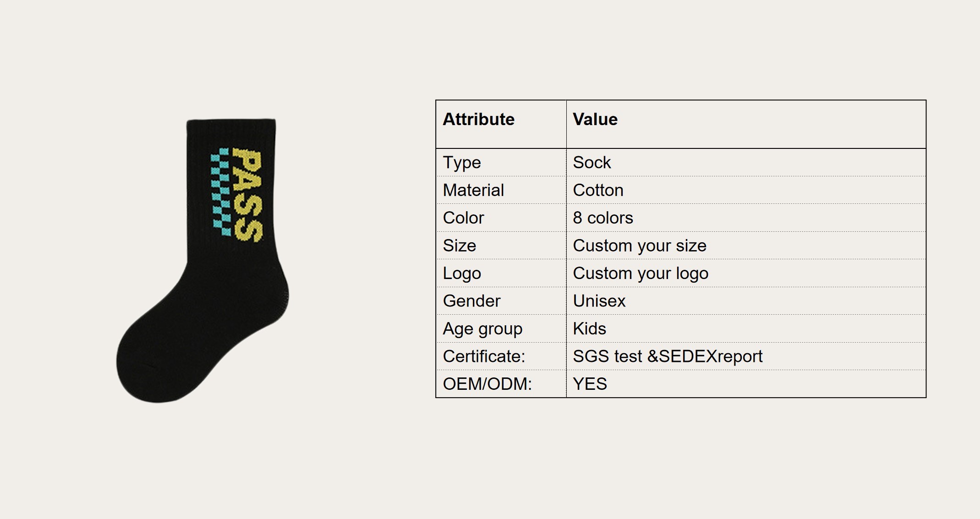This screenshot has width=980, height=519.
Task: Click the YES value for OEM/ODM
Action: tap(590, 384)
